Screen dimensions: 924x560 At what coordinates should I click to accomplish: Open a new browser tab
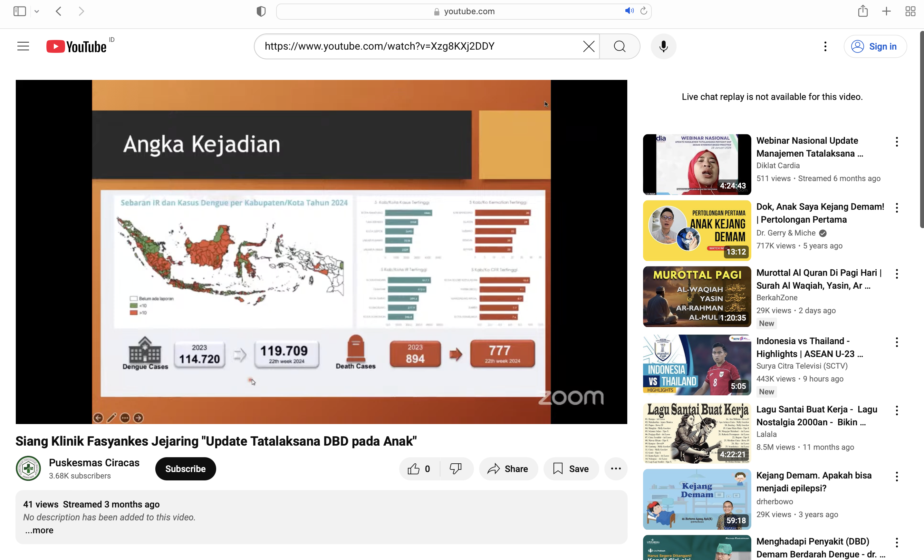[x=886, y=11]
